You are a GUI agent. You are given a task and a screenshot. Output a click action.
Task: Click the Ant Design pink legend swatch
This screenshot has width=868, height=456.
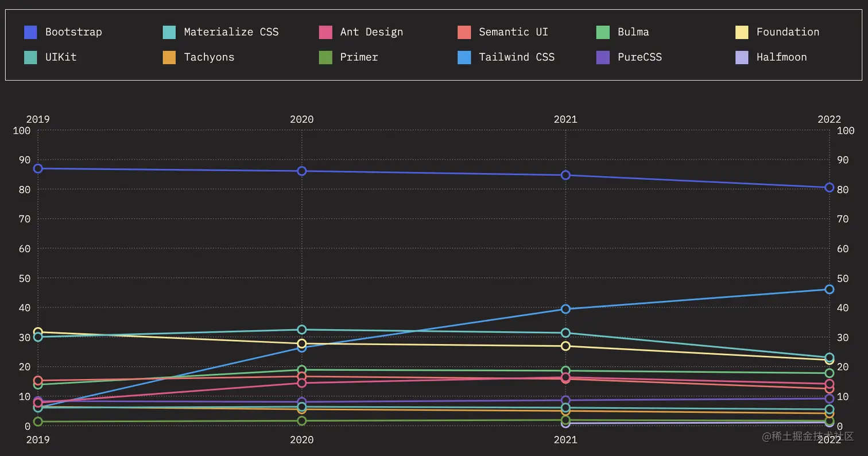tap(325, 32)
